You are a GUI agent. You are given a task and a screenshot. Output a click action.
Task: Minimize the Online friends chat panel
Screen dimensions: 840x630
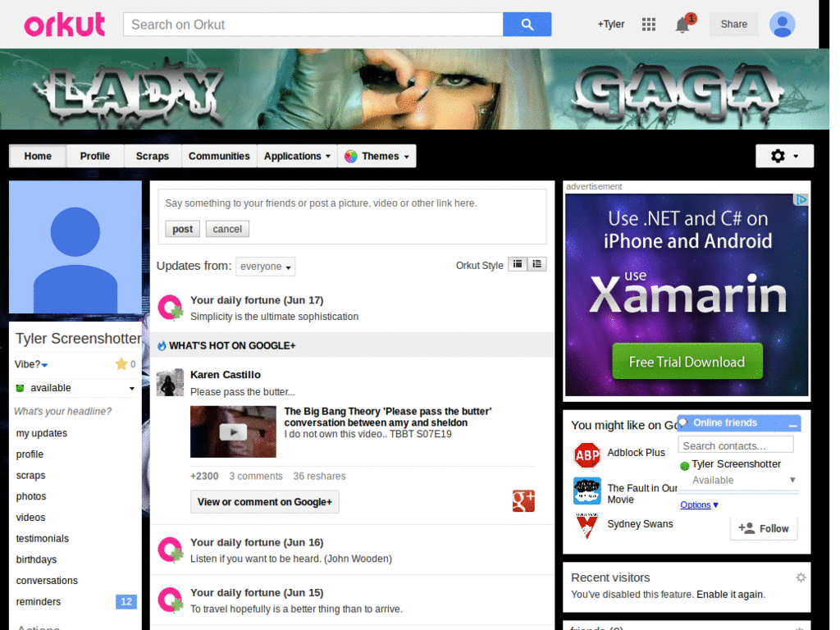tap(793, 424)
